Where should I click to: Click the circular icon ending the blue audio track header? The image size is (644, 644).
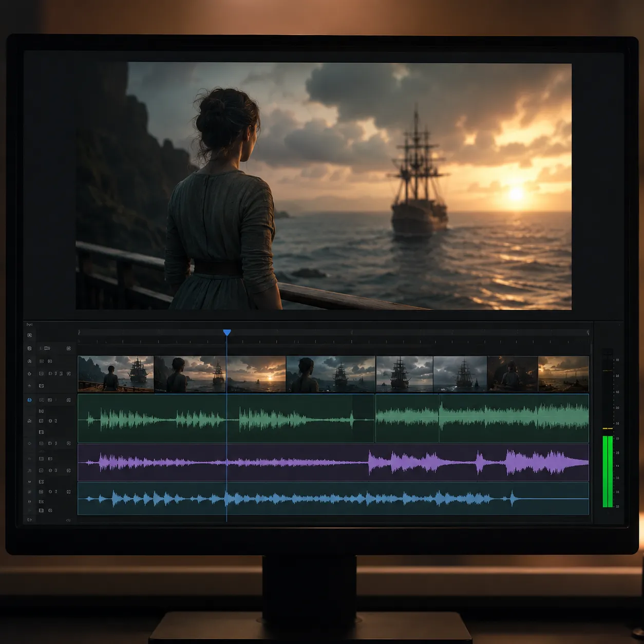click(x=69, y=491)
